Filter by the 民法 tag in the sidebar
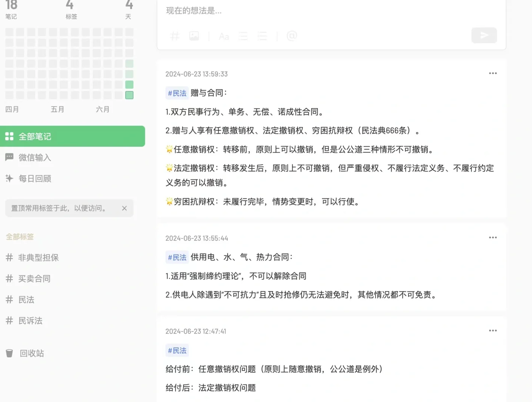Screen dimensions: 532x402 tap(20, 300)
